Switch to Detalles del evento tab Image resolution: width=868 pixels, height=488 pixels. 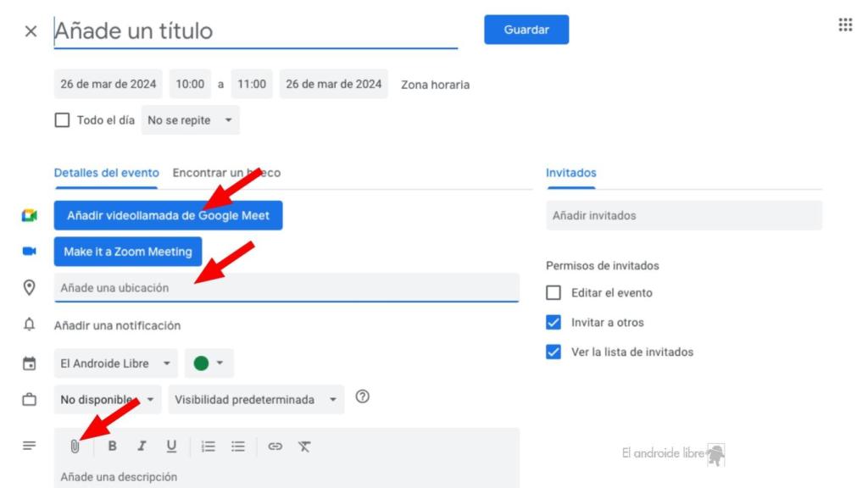coord(106,173)
